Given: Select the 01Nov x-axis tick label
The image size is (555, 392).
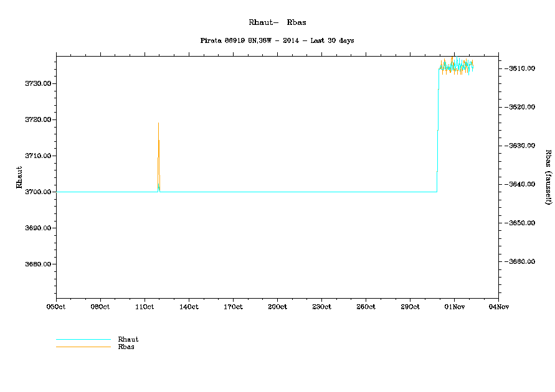Looking at the screenshot, I should [453, 307].
